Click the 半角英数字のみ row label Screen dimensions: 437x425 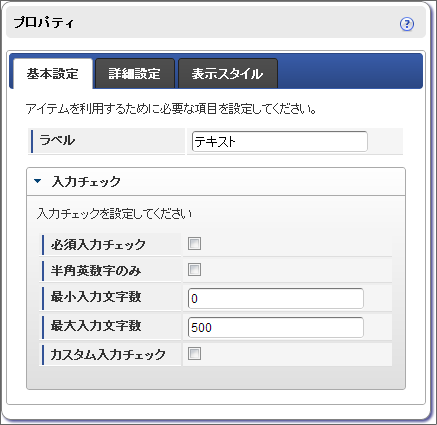96,270
